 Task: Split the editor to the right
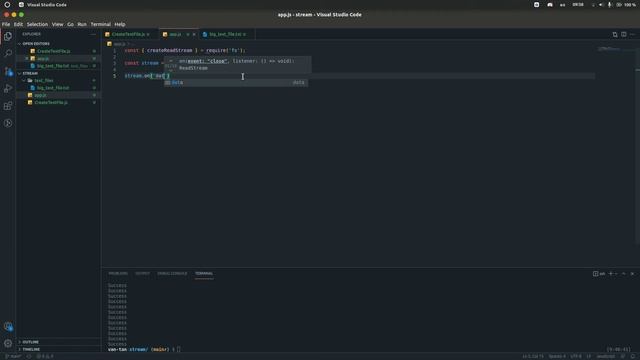pyautogui.click(x=624, y=35)
